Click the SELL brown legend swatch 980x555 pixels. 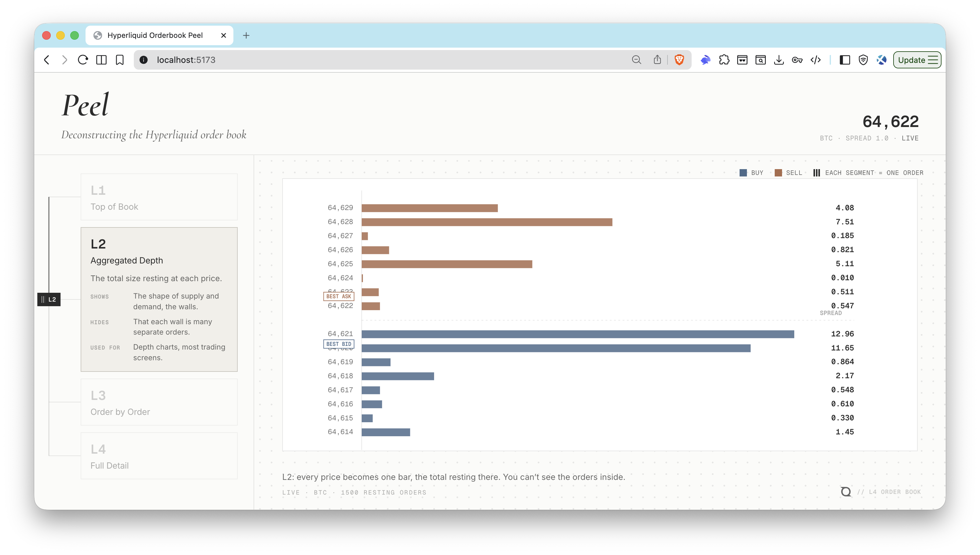click(x=778, y=173)
